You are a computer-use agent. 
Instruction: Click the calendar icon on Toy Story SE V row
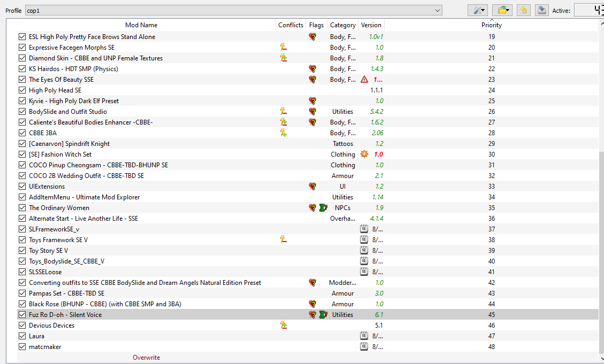[x=364, y=251]
